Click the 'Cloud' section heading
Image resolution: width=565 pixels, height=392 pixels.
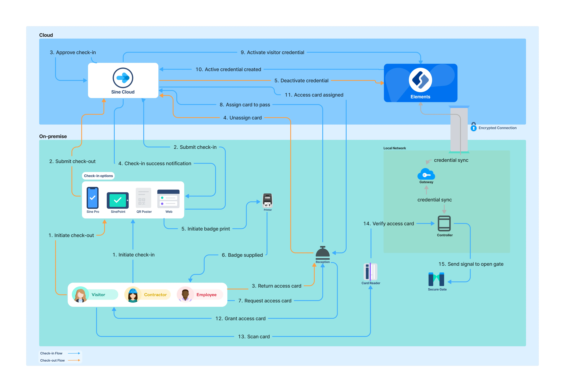tap(46, 35)
